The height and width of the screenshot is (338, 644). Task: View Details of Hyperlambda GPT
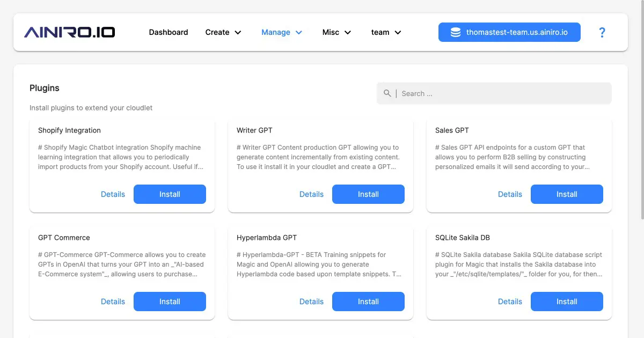[311, 302]
